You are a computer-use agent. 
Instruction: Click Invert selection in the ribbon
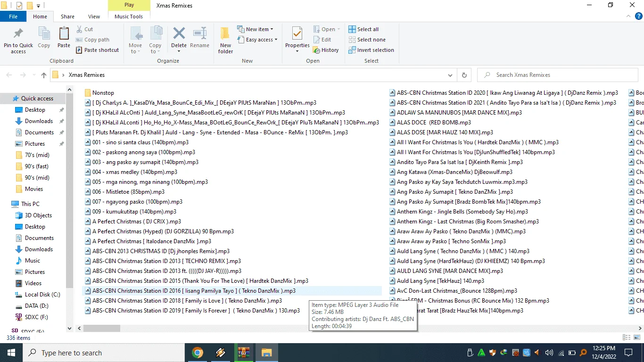(x=371, y=50)
